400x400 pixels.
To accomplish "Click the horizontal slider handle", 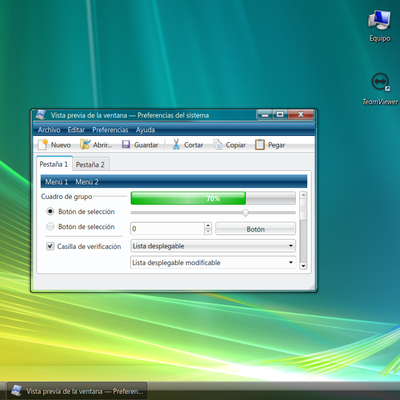I will (245, 212).
